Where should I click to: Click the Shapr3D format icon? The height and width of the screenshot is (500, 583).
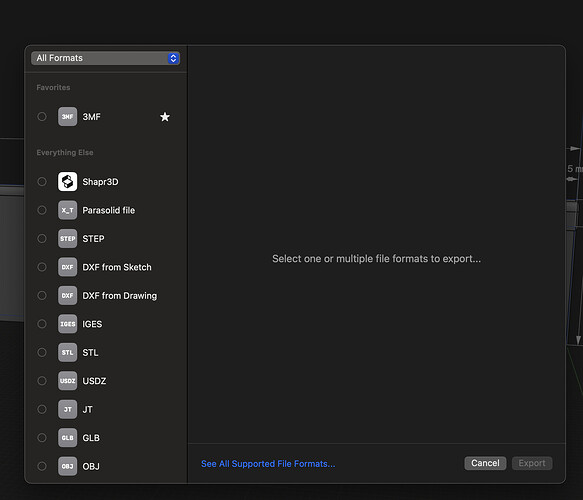click(x=67, y=181)
